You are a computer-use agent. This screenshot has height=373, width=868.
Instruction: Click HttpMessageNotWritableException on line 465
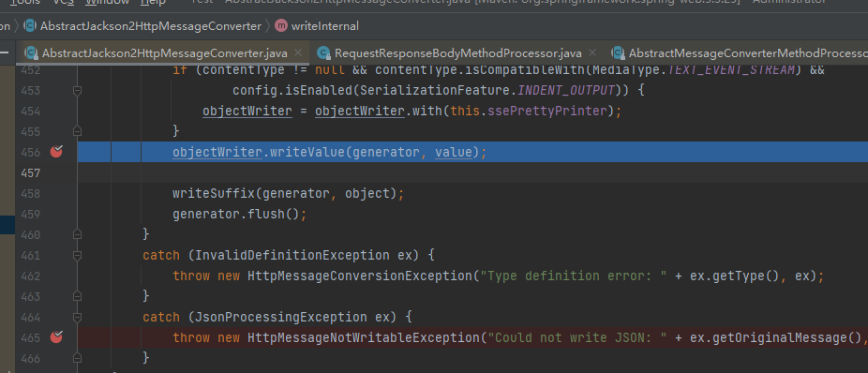click(362, 337)
